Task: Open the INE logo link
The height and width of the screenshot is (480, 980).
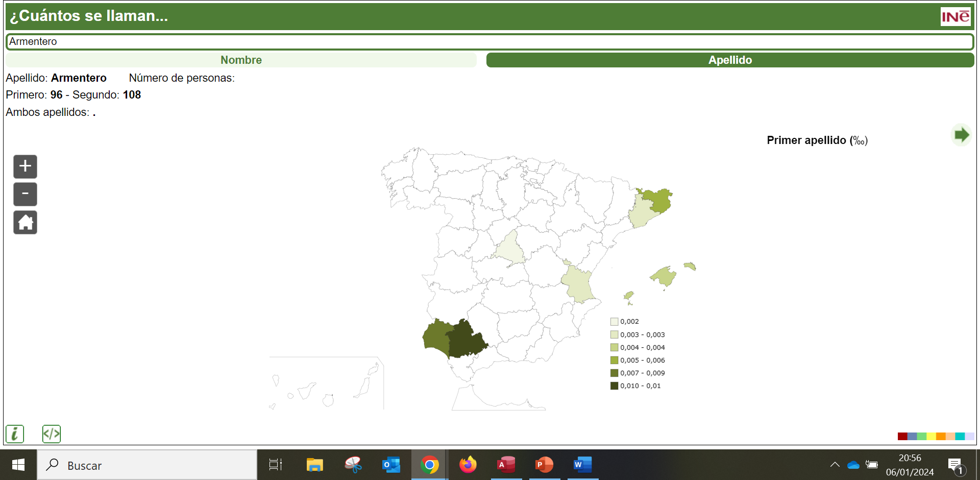Action: tap(955, 16)
